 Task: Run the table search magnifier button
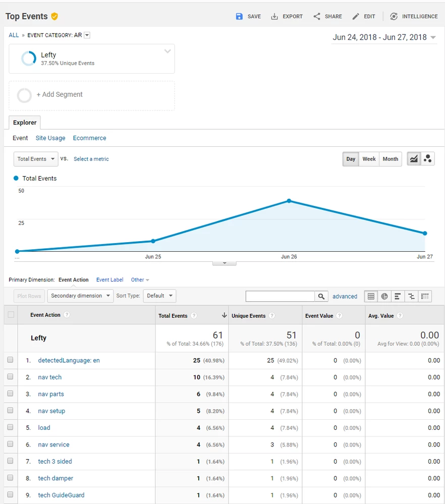[321, 296]
